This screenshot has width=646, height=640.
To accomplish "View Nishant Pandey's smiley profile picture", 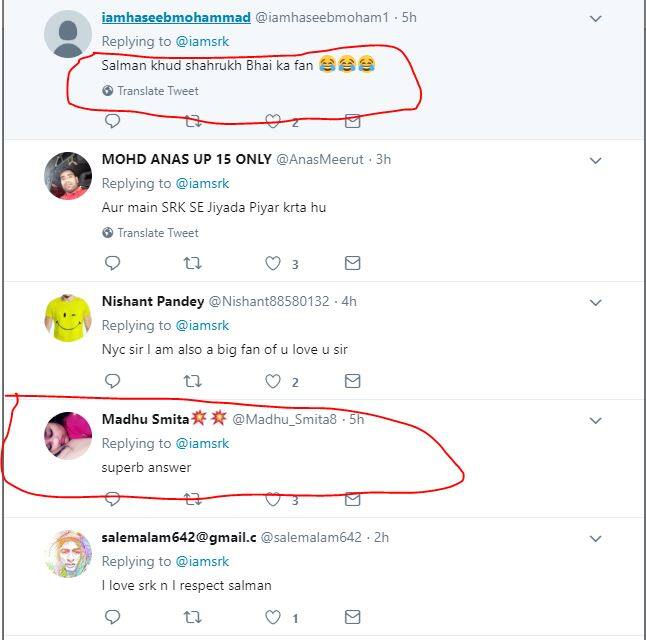I will coord(68,318).
